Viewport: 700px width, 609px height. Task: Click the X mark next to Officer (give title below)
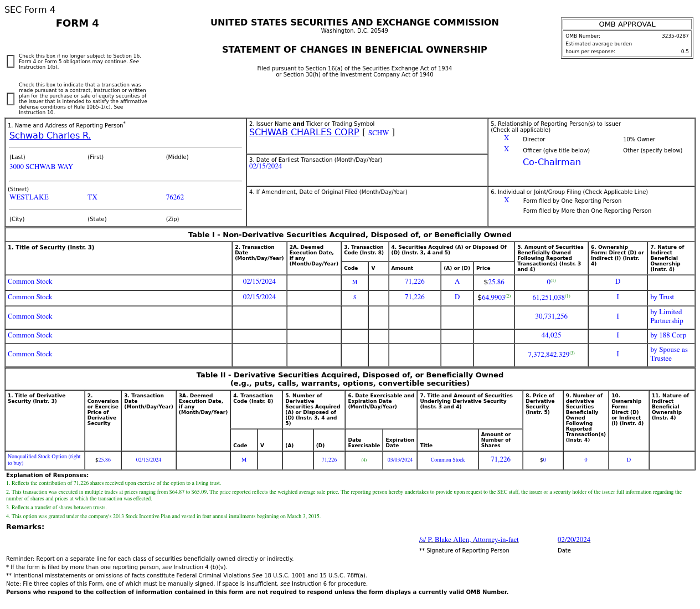(x=506, y=150)
